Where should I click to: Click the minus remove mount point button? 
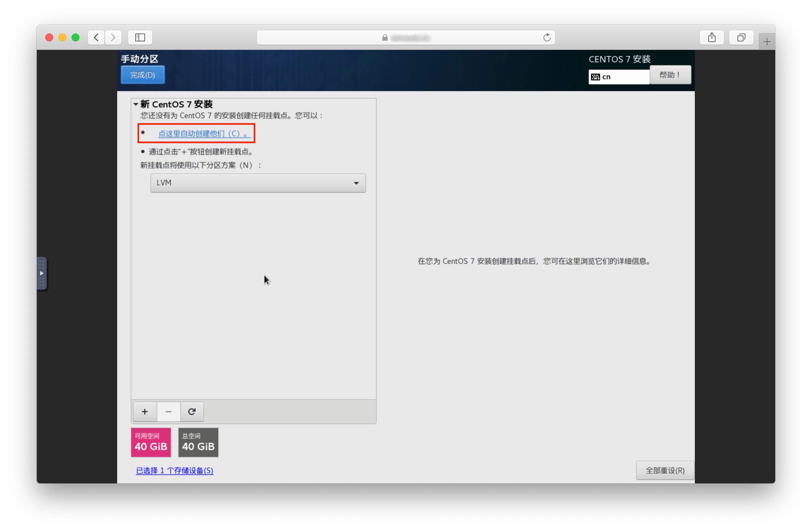tap(168, 412)
